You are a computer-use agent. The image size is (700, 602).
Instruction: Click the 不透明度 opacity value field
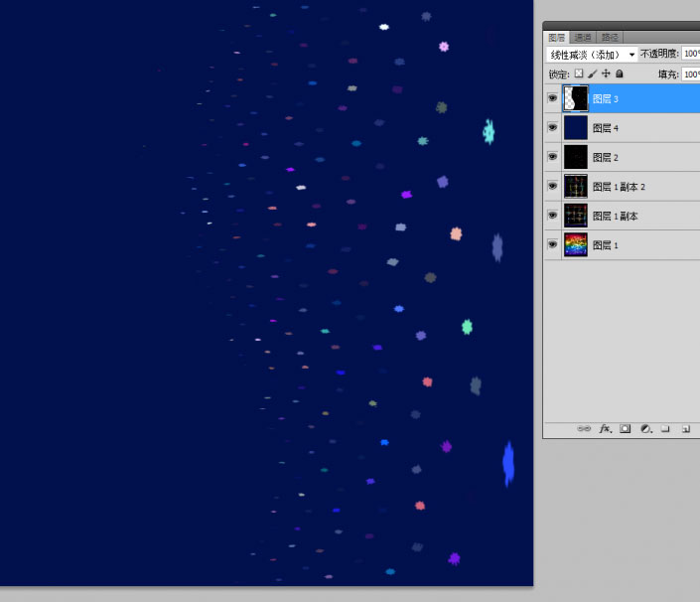[690, 54]
